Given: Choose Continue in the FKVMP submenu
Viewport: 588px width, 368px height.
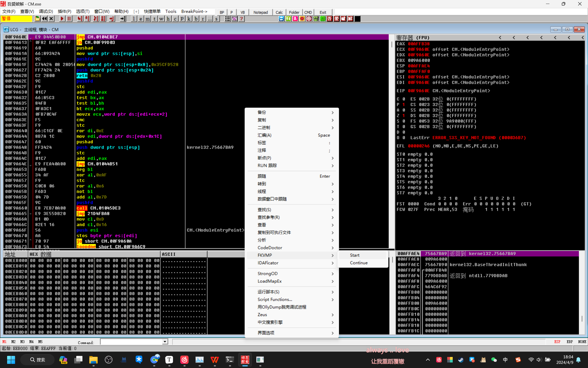Looking at the screenshot, I should (x=362, y=263).
